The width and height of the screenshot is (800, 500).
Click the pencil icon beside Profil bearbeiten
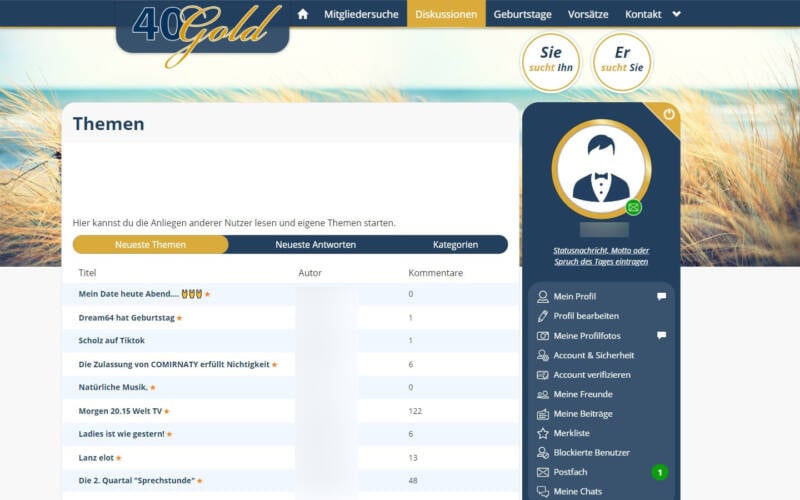click(543, 316)
